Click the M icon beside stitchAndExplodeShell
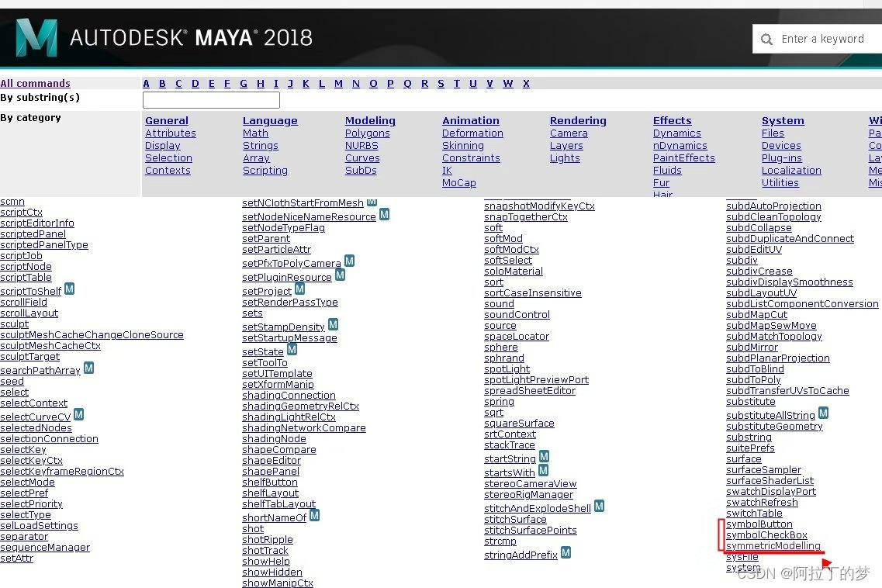Screen dimensions: 882x588 pos(598,506)
